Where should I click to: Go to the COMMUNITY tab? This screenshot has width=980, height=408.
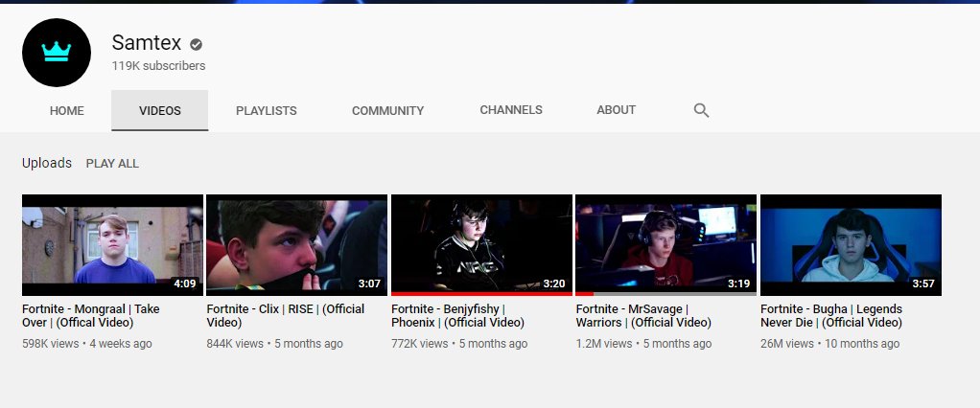coord(387,110)
